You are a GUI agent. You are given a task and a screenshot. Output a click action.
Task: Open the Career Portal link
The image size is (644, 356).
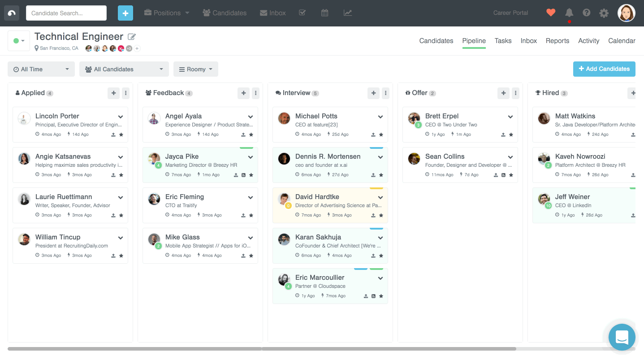click(x=510, y=13)
